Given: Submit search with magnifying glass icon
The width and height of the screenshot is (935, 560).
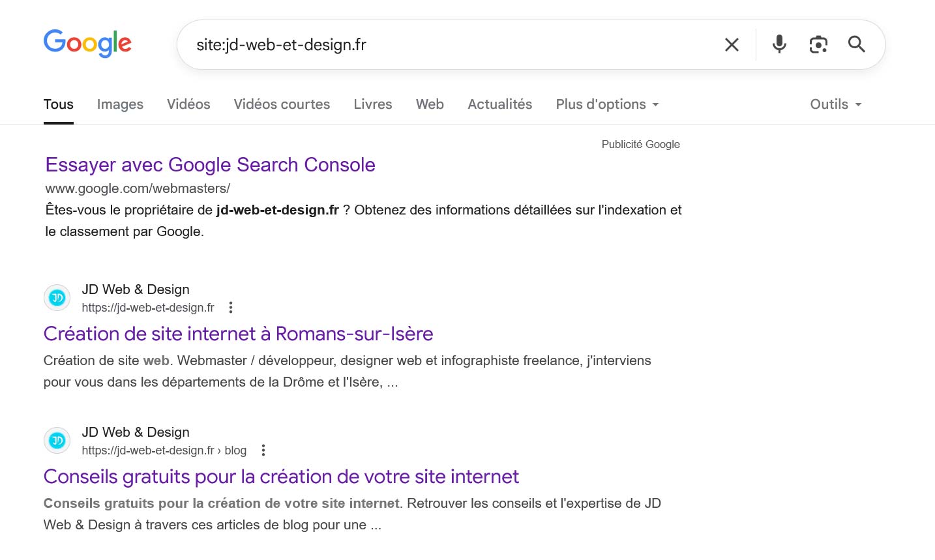Looking at the screenshot, I should pyautogui.click(x=857, y=44).
